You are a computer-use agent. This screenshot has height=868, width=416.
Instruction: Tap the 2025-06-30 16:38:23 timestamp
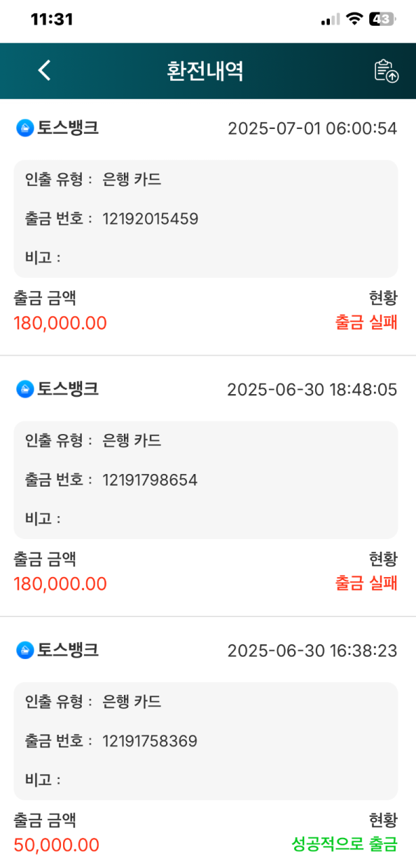pos(312,651)
